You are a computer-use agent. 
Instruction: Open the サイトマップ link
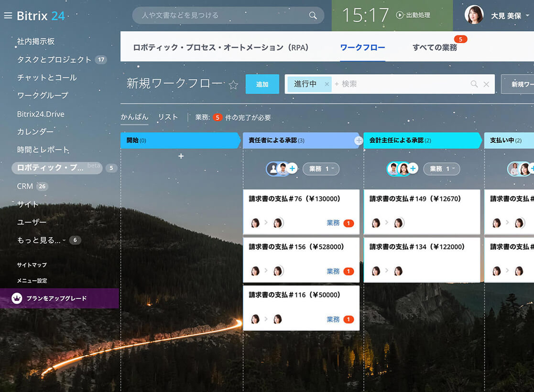(32, 265)
